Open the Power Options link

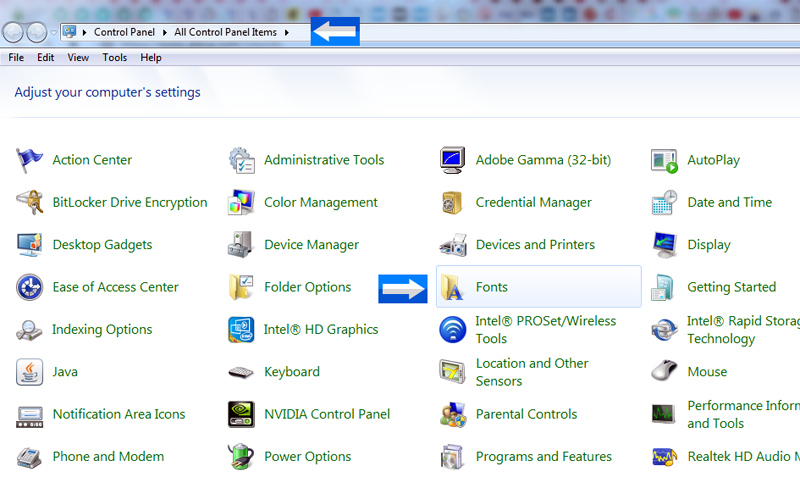pyautogui.click(x=308, y=456)
